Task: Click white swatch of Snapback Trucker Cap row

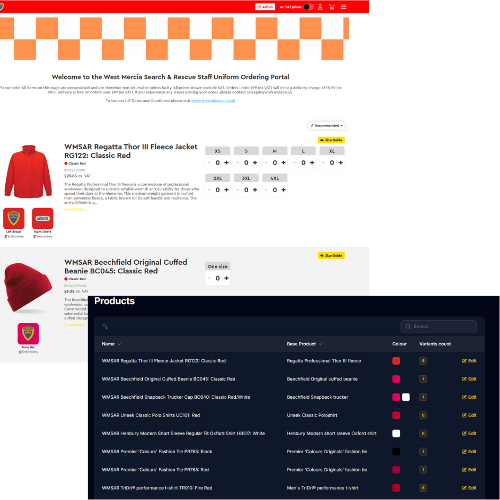Action: click(406, 397)
